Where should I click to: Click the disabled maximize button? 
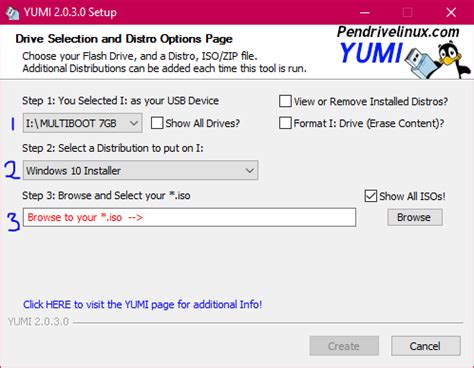(x=407, y=13)
